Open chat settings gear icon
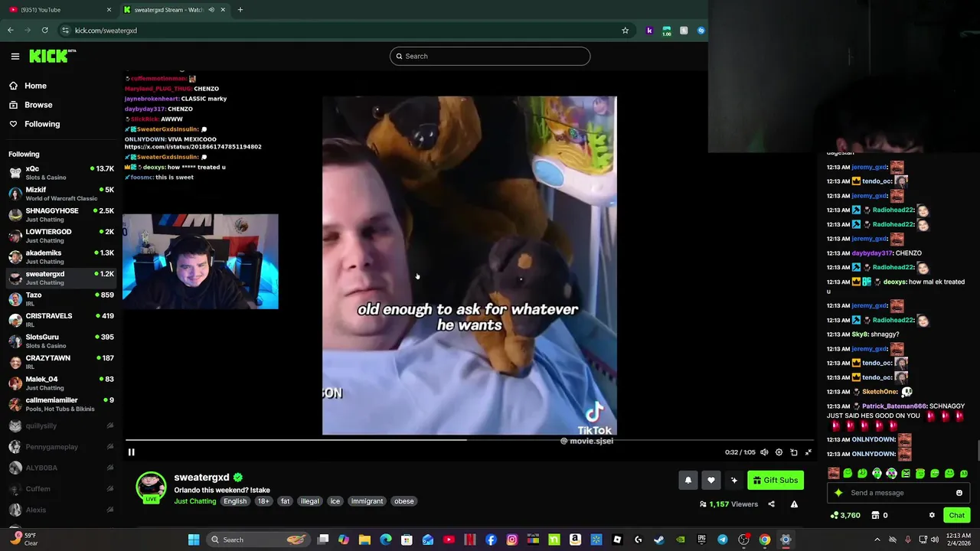The height and width of the screenshot is (551, 980). [932, 515]
